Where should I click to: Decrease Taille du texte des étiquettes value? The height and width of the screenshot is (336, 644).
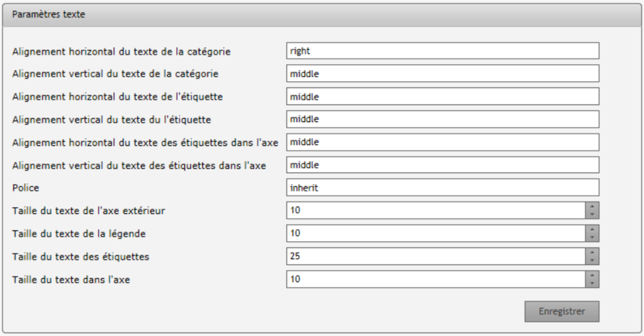[x=592, y=260]
